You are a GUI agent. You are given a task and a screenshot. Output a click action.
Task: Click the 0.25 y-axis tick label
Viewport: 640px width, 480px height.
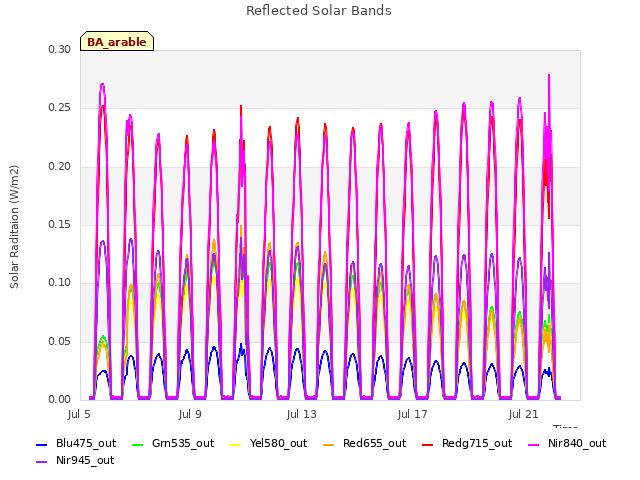[x=60, y=107]
